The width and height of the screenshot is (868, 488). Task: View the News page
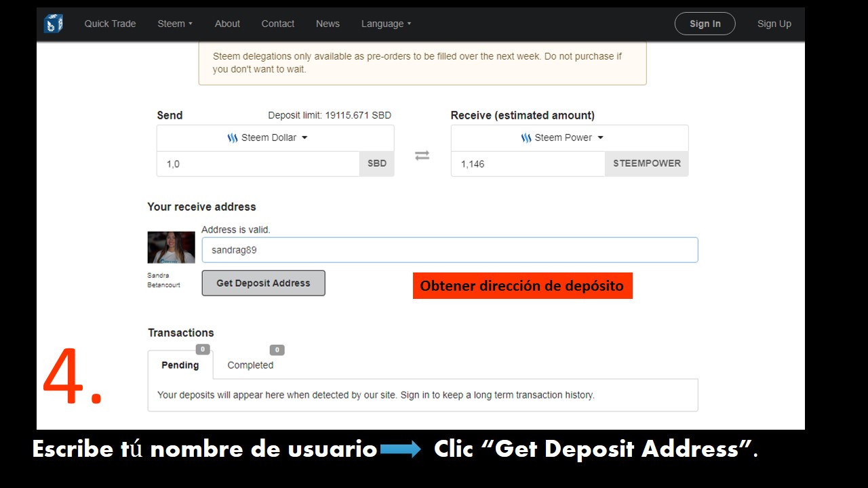tap(328, 24)
